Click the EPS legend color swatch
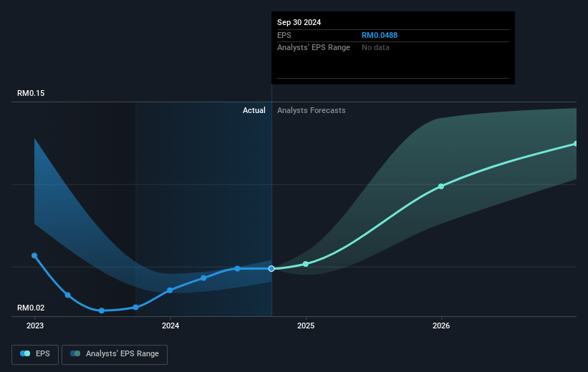Viewport: 588px width, 372px height. click(x=25, y=353)
